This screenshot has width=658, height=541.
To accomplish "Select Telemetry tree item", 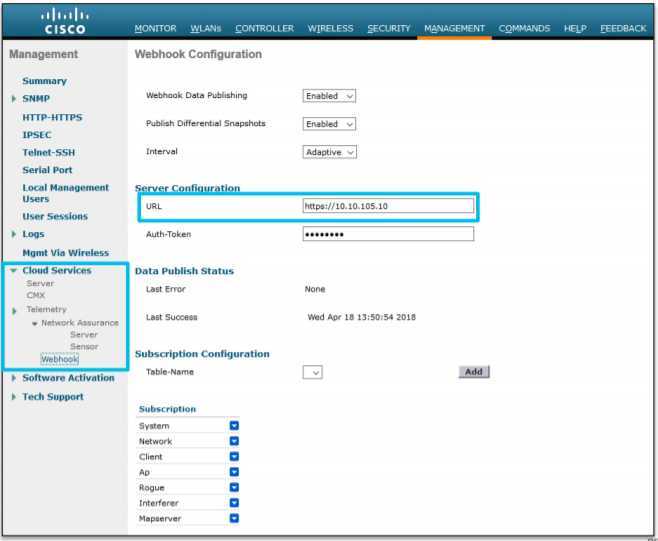I will point(47,309).
